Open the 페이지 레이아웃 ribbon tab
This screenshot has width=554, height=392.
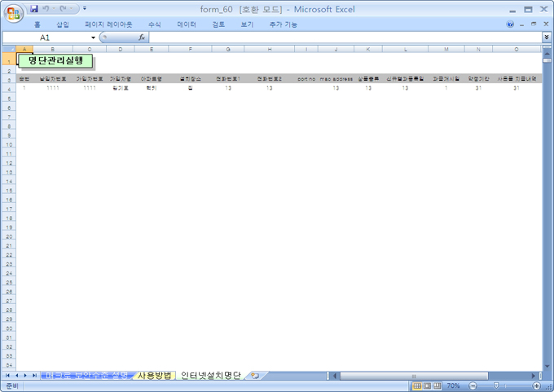[x=108, y=24]
